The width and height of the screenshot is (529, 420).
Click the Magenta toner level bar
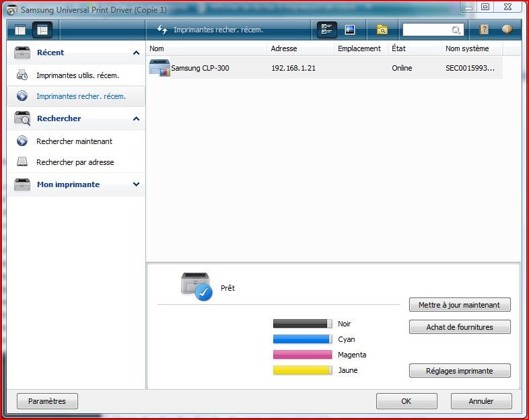[303, 355]
